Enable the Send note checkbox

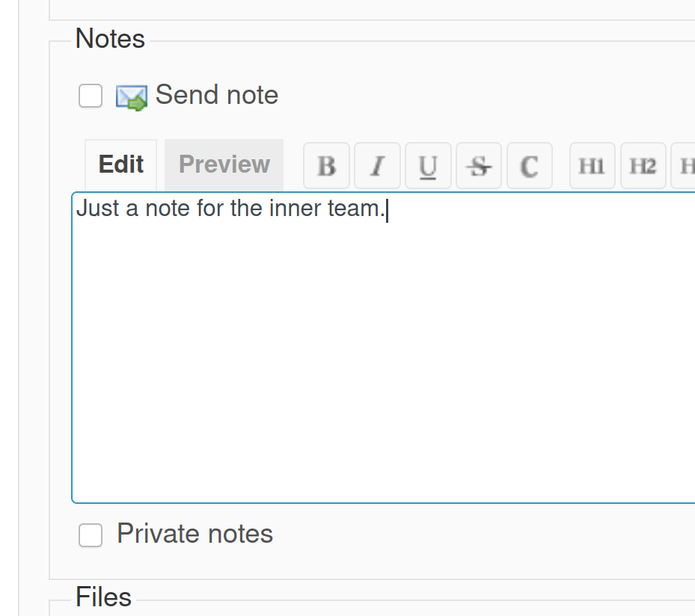(90, 96)
